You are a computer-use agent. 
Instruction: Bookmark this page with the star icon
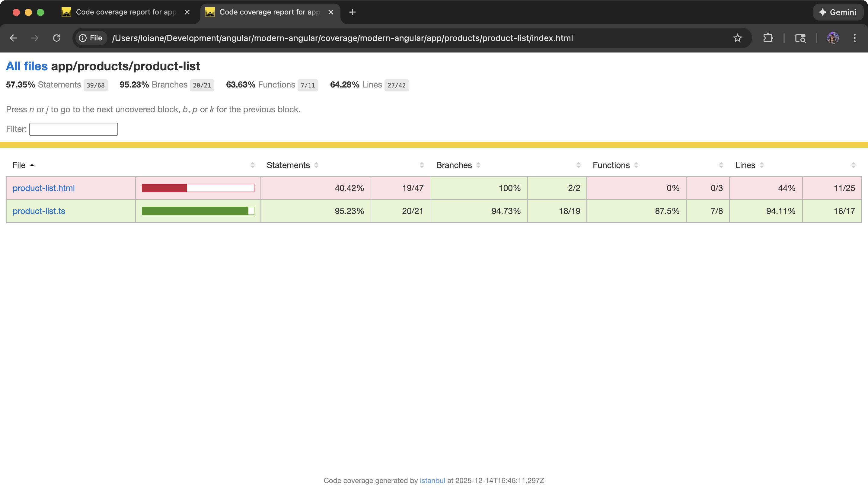[x=737, y=38]
